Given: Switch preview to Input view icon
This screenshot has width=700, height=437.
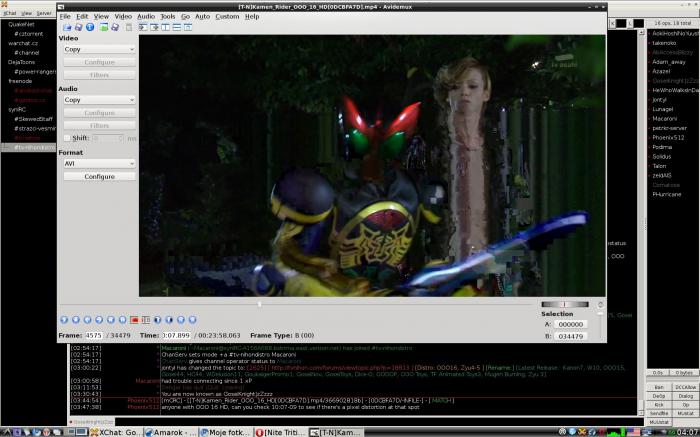Looking at the screenshot, I should coord(143,27).
